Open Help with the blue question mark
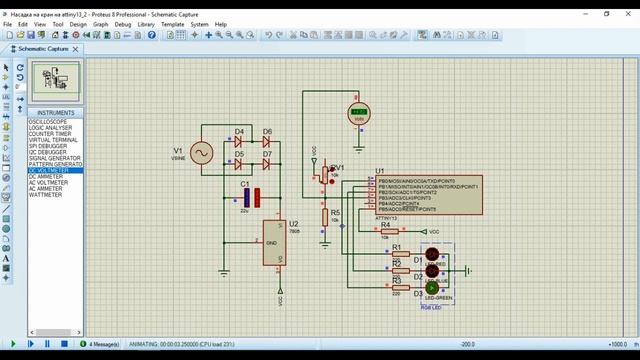This screenshot has width=640, height=360. [x=151, y=35]
